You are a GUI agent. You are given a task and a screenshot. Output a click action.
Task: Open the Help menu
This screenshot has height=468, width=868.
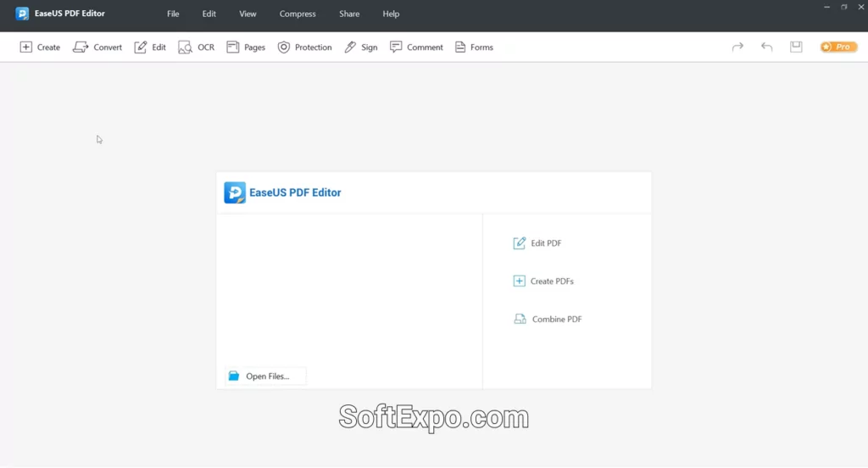391,14
